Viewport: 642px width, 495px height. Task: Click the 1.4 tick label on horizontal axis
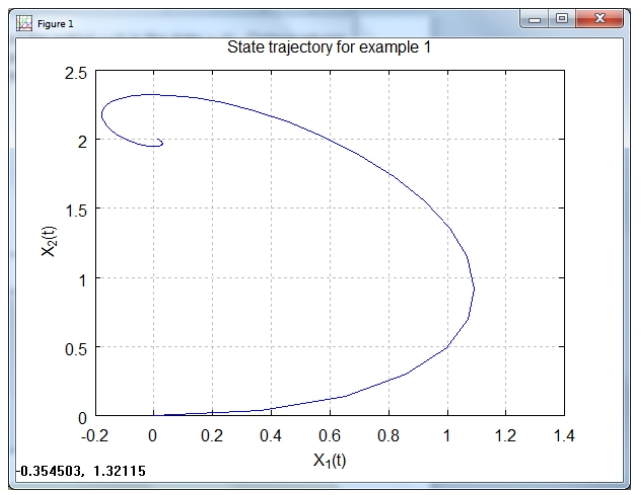[x=564, y=436]
